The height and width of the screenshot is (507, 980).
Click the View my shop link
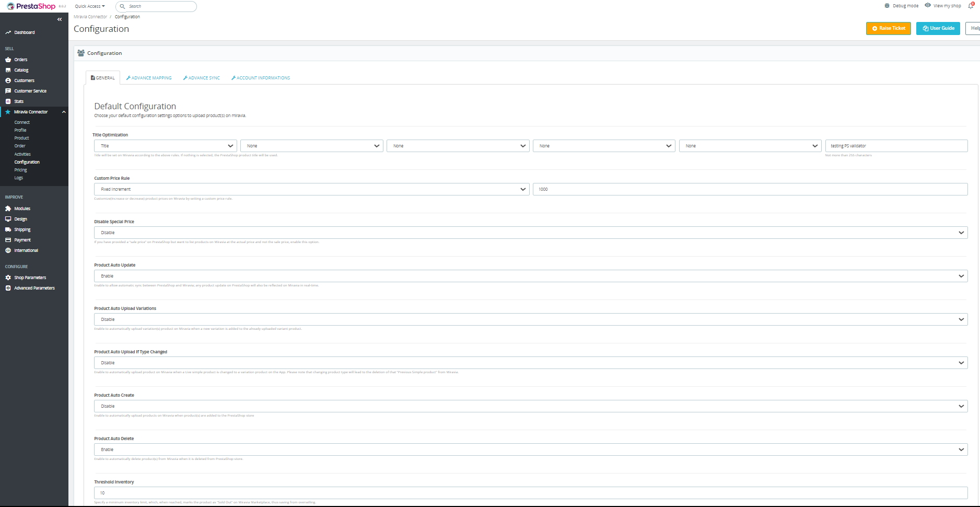click(x=947, y=6)
